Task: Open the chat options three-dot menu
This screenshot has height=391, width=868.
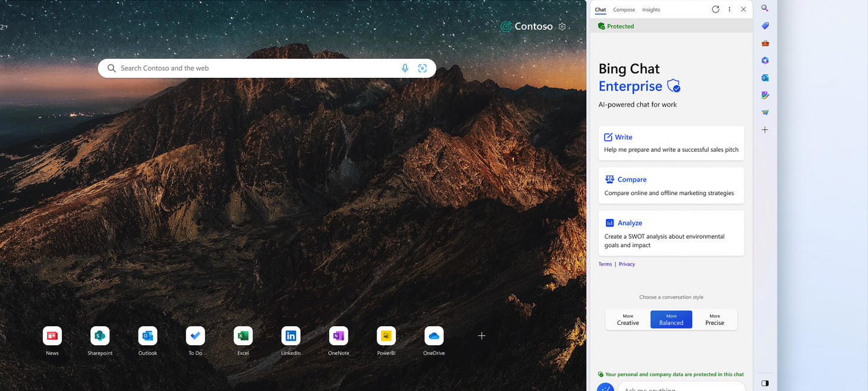Action: pos(729,9)
